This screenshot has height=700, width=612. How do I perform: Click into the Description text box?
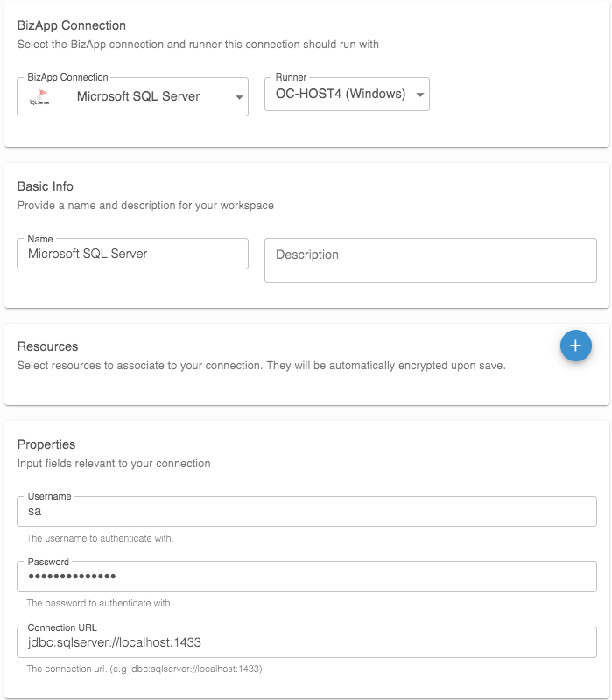click(x=430, y=260)
